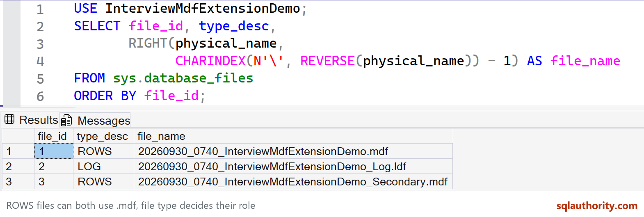Click the file_name alias after AS

click(585, 61)
